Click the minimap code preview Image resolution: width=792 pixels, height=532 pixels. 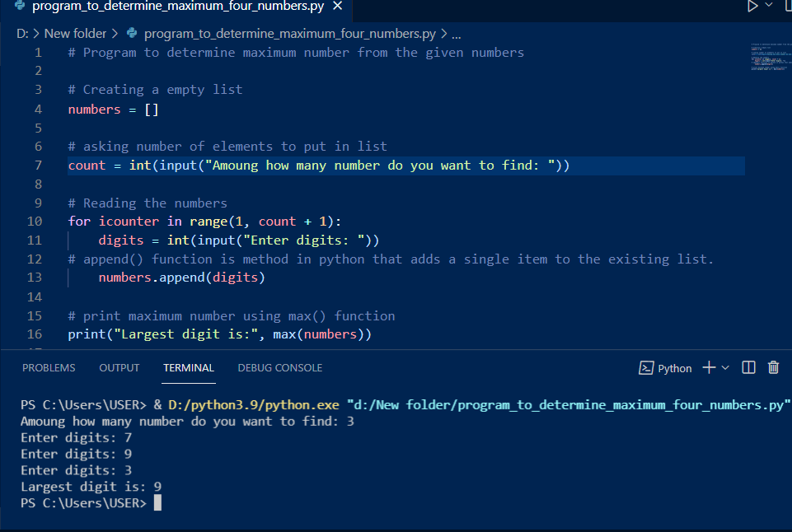point(769,58)
